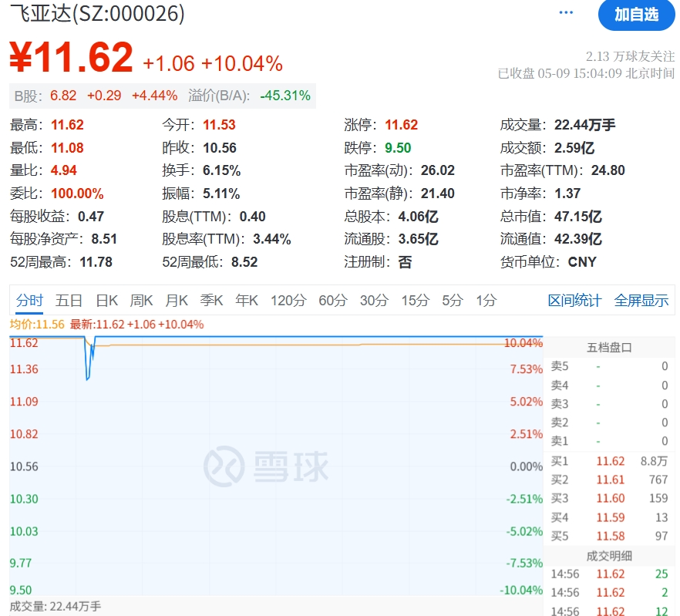Click the 涨停 value 11.62

(401, 125)
